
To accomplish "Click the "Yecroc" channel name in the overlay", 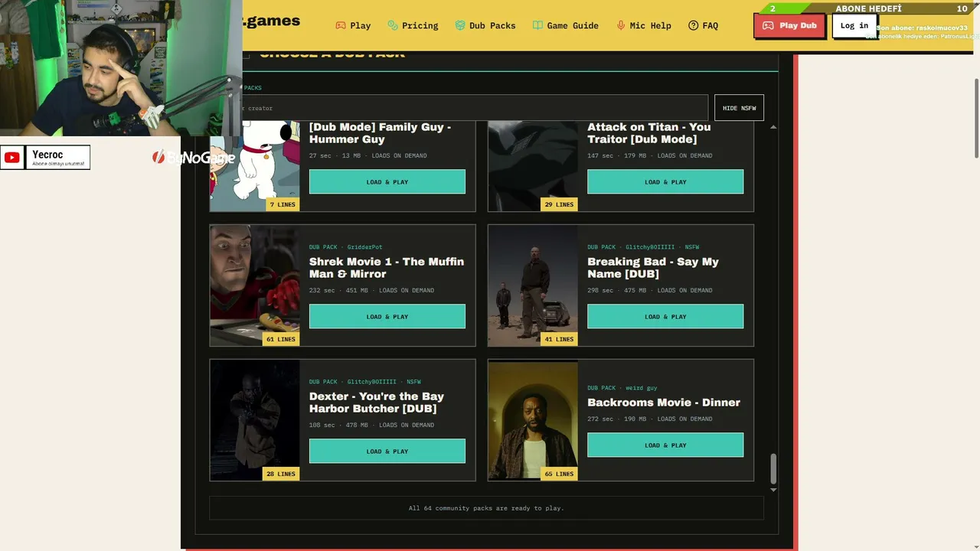I will [47, 155].
